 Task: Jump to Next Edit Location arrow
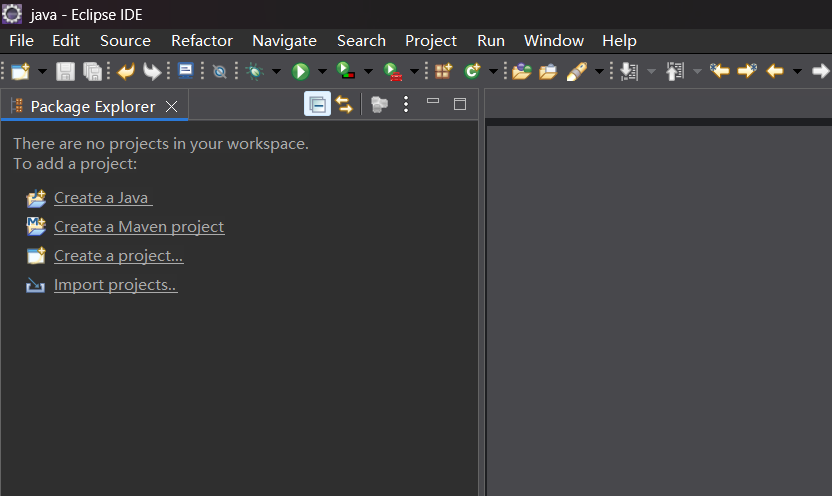(x=747, y=71)
